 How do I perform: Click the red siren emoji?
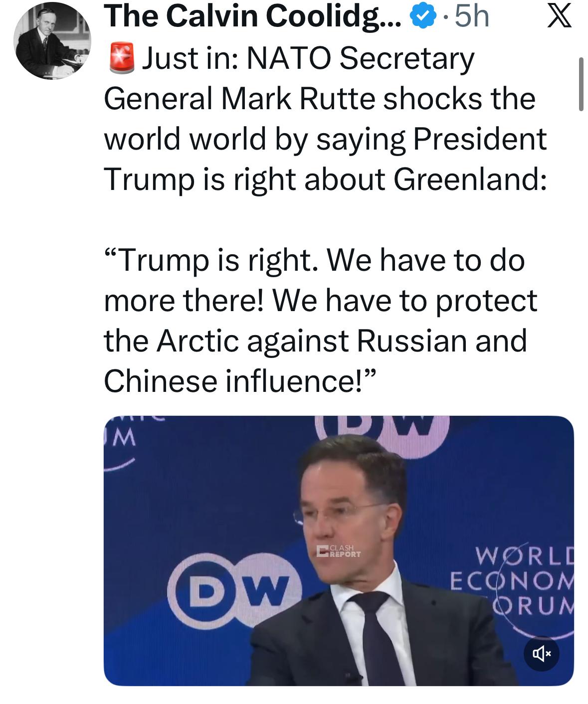[121, 58]
